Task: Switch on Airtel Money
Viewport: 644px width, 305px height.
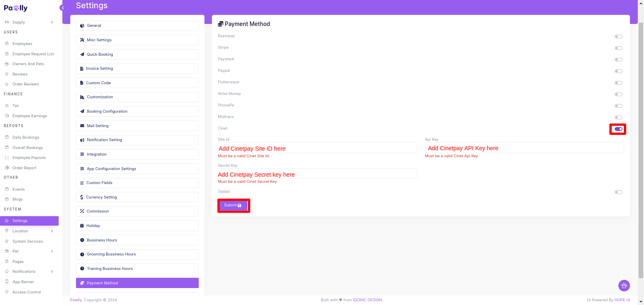Action: (618, 94)
